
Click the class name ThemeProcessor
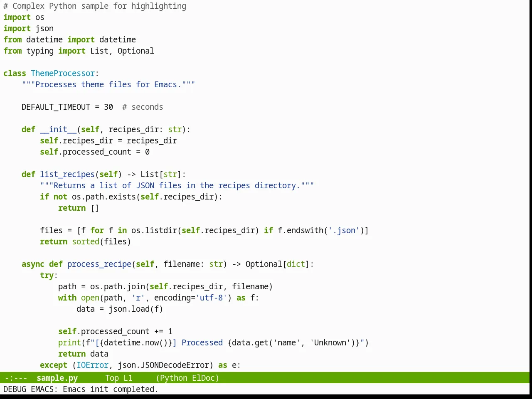[x=63, y=74]
